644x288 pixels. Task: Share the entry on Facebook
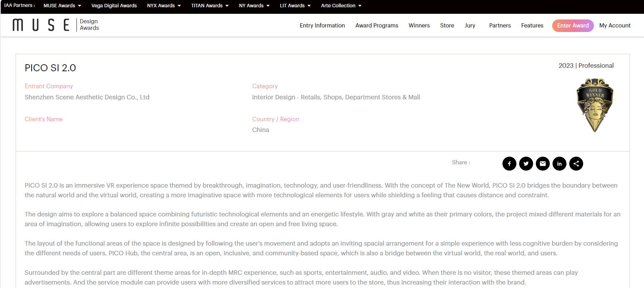(x=509, y=164)
